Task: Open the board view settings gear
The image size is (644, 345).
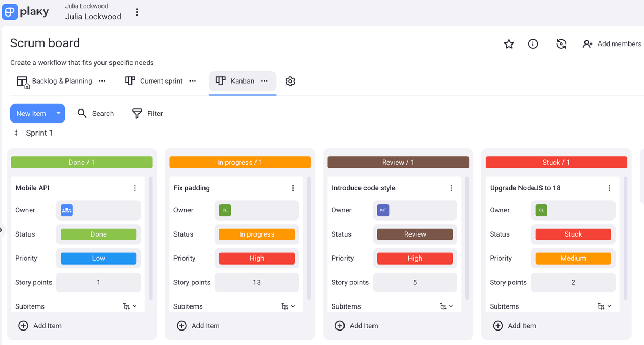Action: [290, 81]
